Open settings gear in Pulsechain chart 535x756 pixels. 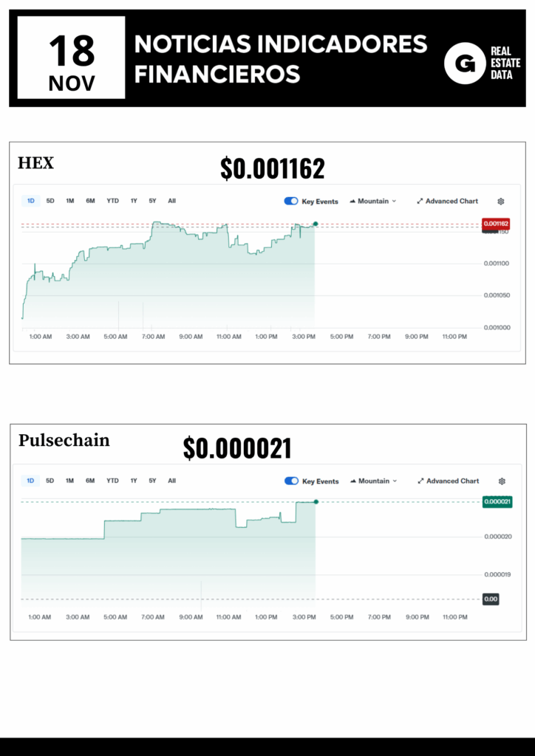[x=502, y=481]
